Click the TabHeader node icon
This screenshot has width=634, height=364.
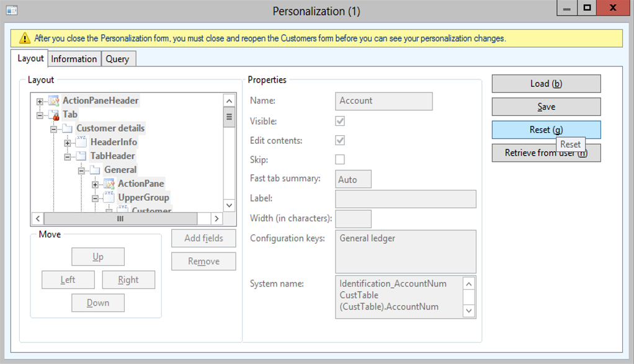pos(81,156)
